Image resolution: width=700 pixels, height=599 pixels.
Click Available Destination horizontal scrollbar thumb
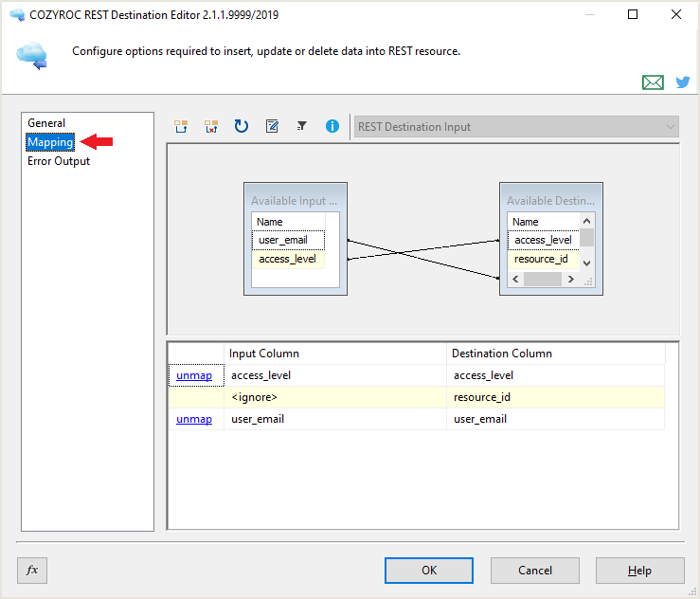(x=543, y=280)
